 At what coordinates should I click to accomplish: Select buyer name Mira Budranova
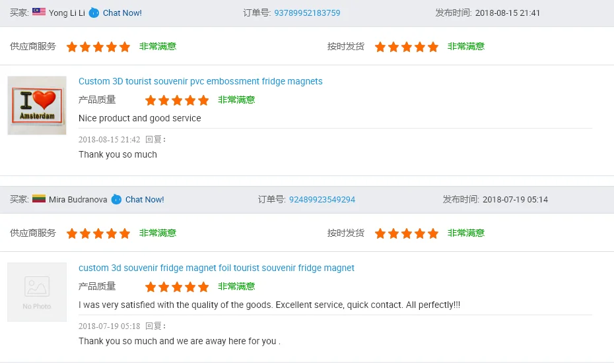[x=78, y=199]
